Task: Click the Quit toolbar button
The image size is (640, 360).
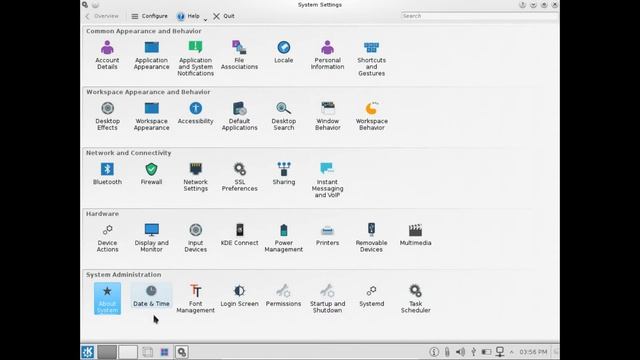Action: (224, 16)
